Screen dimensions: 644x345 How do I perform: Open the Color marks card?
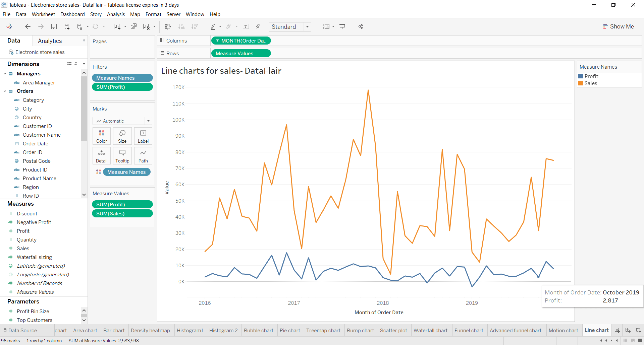tap(102, 136)
